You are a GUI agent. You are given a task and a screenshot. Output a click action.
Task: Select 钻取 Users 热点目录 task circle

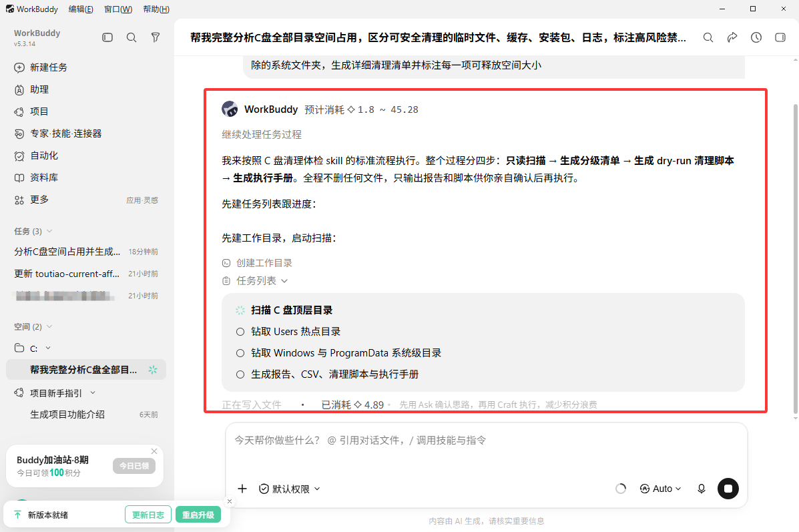(240, 332)
